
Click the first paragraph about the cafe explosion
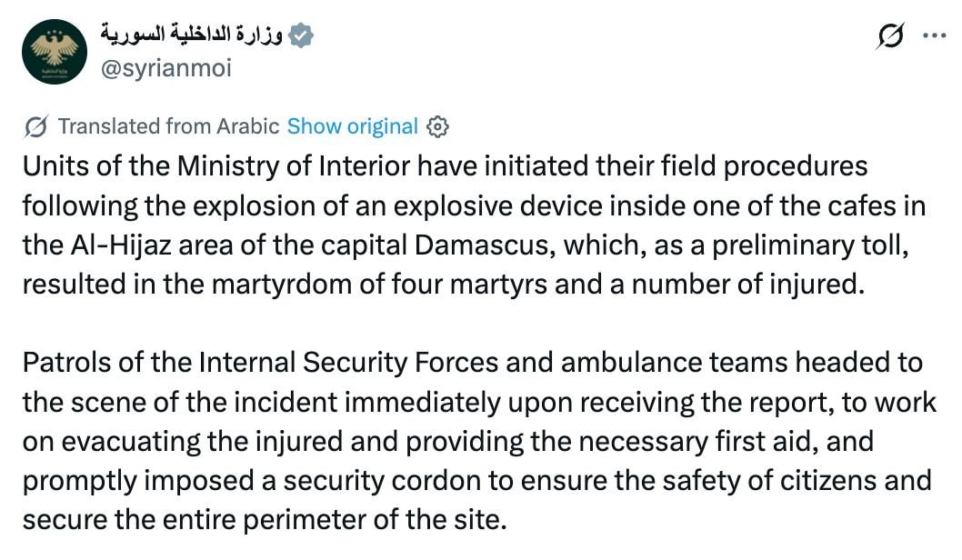(x=475, y=225)
